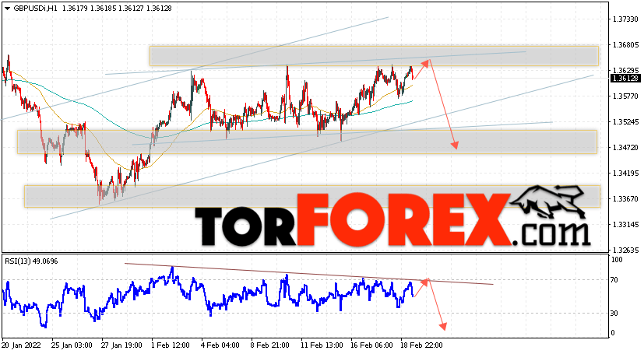Select the RSI 70 level label
This screenshot has width=644, height=354.
(x=614, y=280)
